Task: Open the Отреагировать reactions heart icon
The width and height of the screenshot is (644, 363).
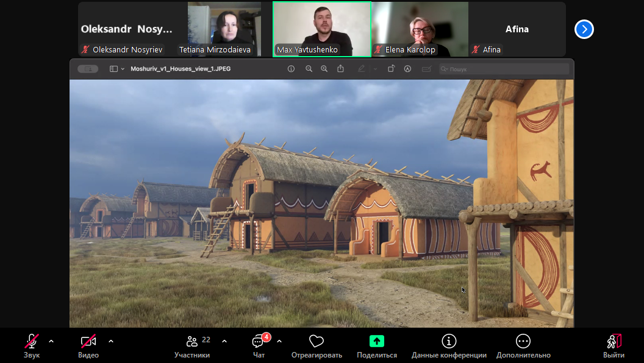Action: point(316,345)
